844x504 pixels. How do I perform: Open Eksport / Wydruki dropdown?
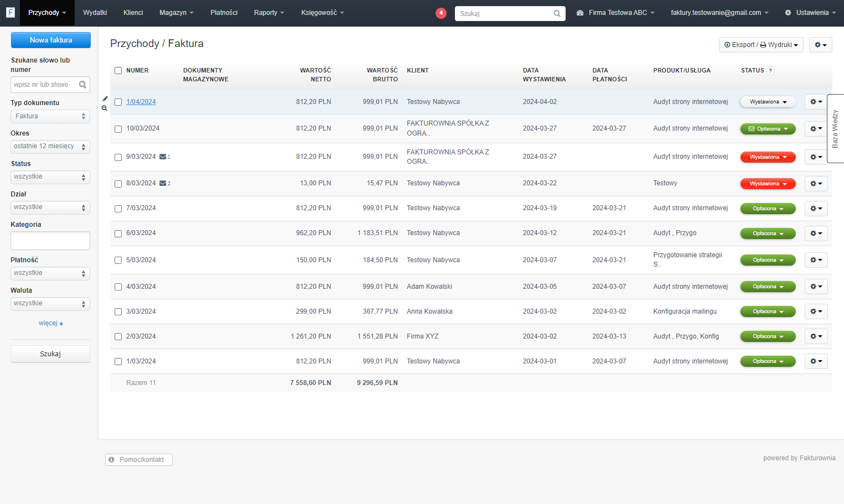pos(761,45)
